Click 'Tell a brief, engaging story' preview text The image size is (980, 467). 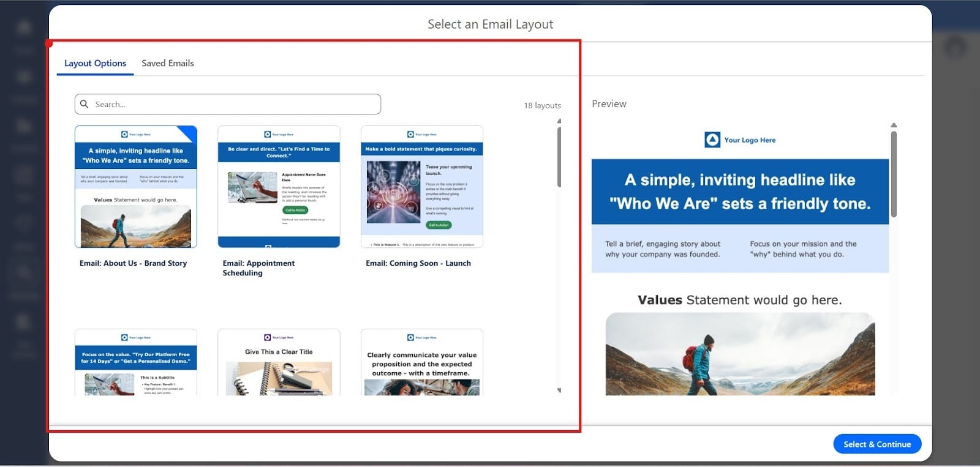coord(663,249)
